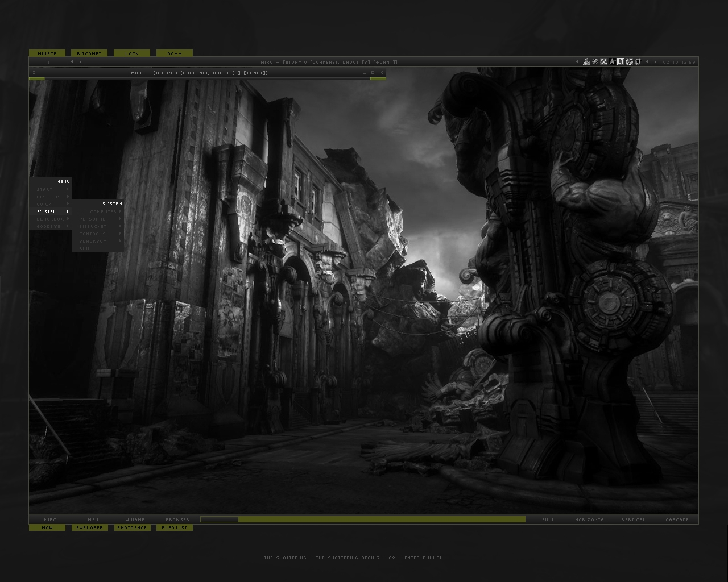
Task: Open the Desktop submenu in Menu
Action: (51, 197)
